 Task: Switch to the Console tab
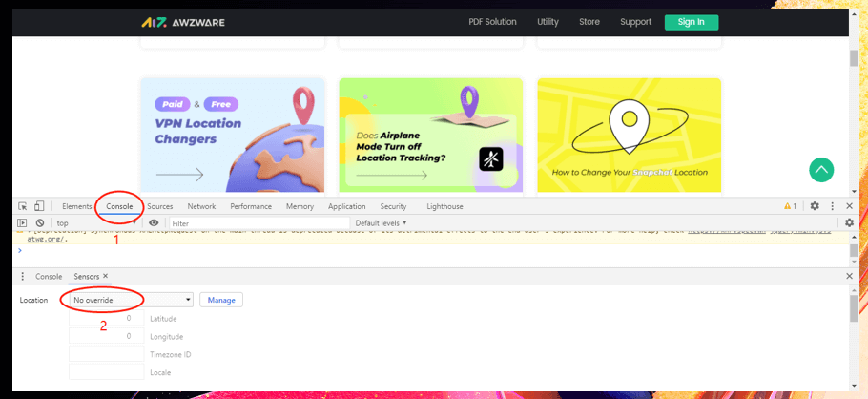119,206
